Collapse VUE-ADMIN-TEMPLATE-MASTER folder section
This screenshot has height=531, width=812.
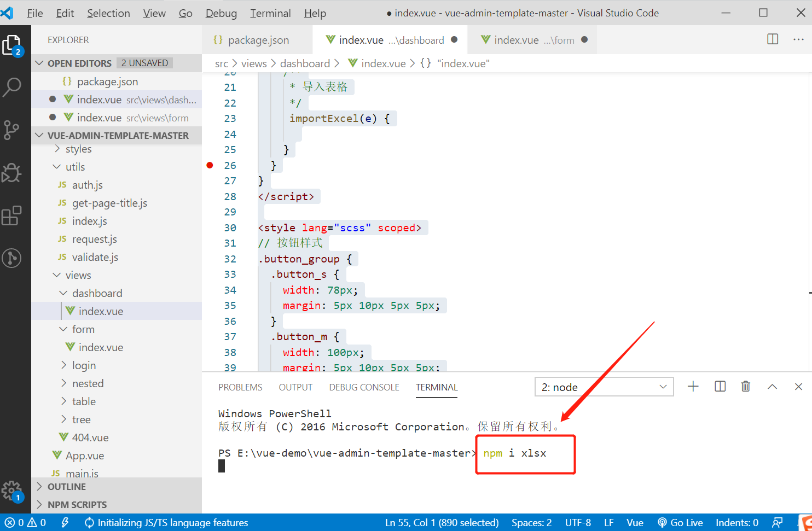pos(117,135)
